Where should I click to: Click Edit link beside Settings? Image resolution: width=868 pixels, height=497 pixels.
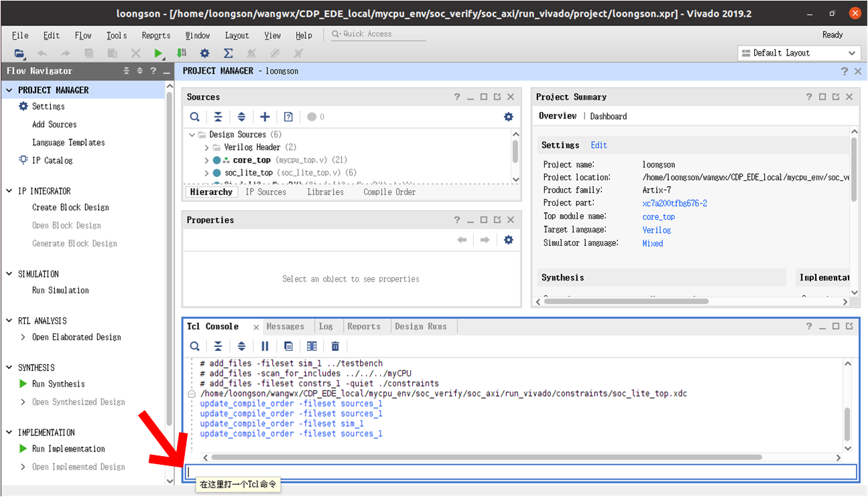[599, 145]
